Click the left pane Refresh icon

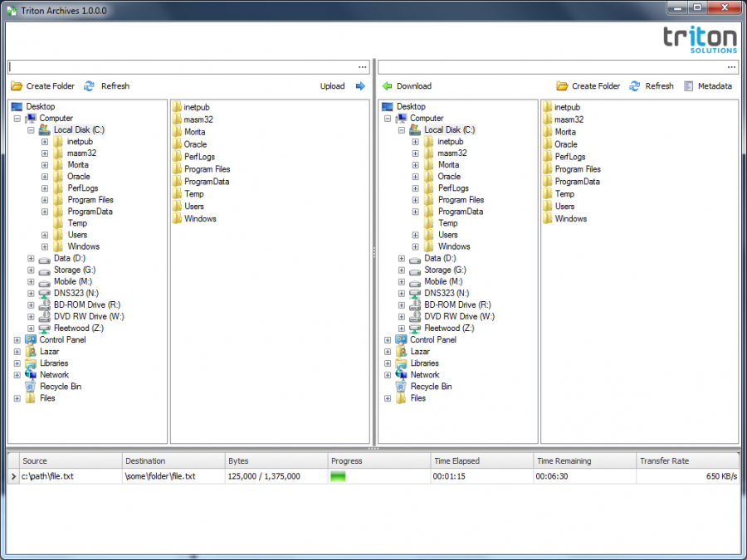tap(89, 86)
